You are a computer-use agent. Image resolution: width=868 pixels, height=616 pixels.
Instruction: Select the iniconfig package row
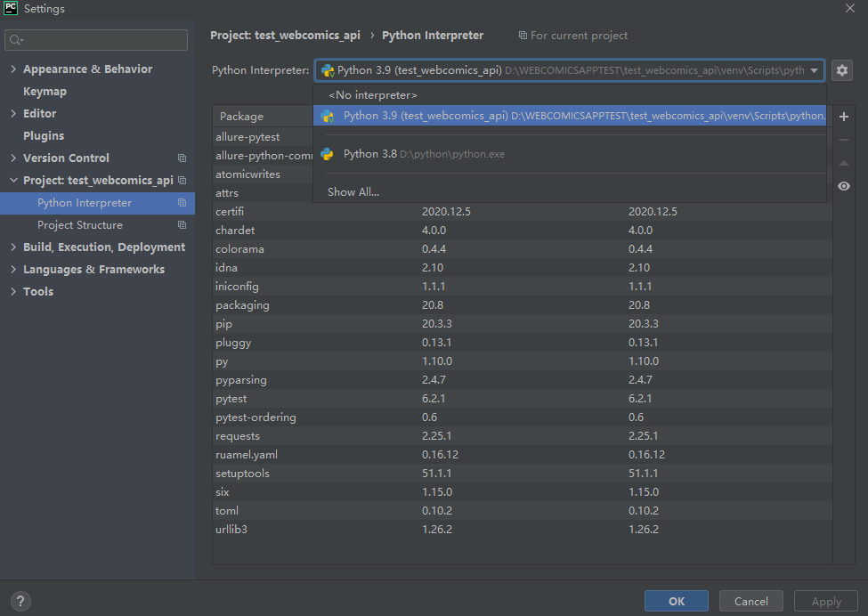tap(523, 286)
